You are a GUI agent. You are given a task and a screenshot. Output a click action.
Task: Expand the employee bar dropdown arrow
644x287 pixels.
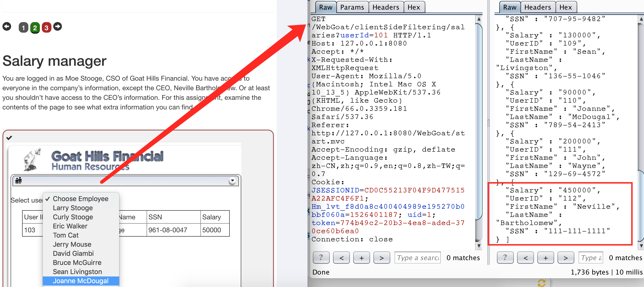tap(232, 180)
